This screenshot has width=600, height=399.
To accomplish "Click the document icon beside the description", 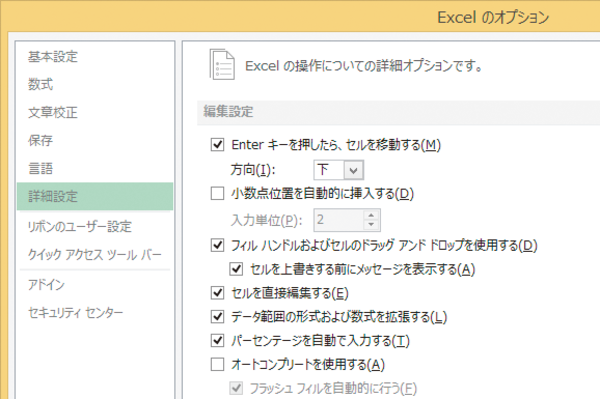I will click(222, 64).
